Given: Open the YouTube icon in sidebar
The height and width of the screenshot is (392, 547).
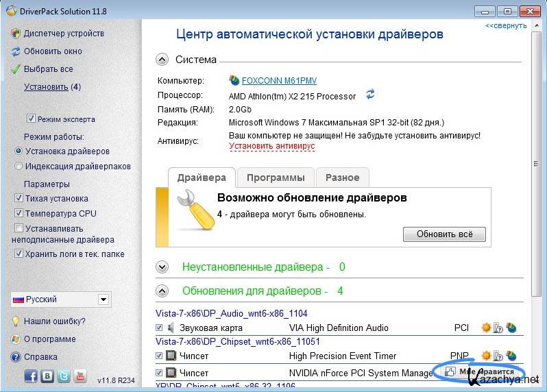Looking at the screenshot, I should (80, 376).
